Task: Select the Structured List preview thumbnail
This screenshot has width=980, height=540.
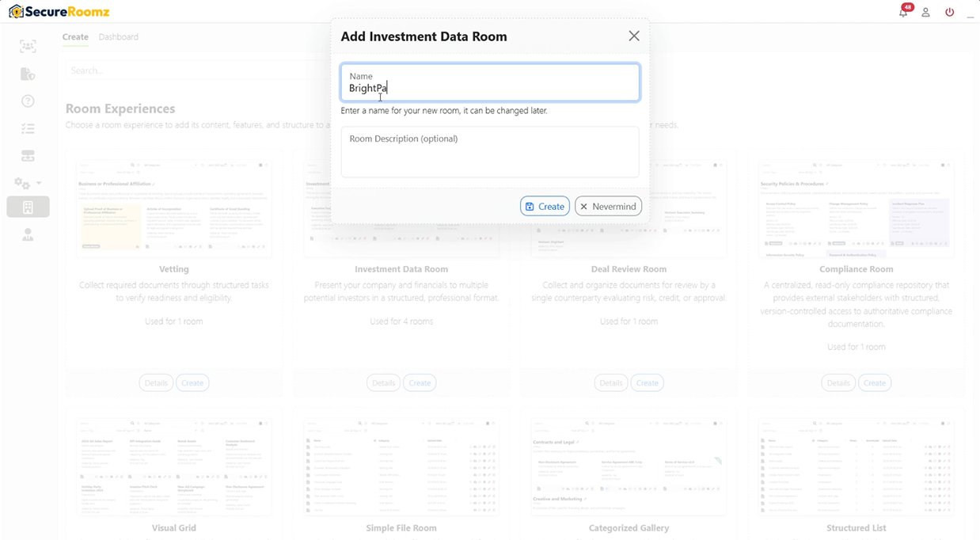Action: coord(857,467)
